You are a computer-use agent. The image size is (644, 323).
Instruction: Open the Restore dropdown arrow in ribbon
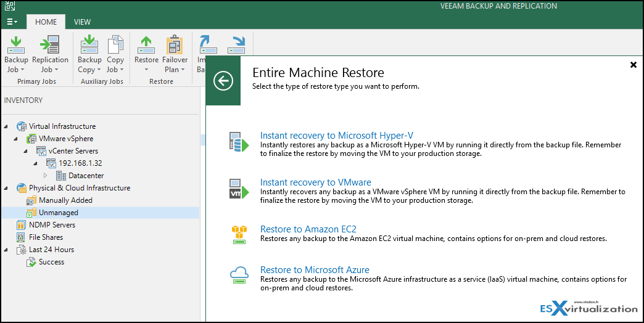point(146,70)
